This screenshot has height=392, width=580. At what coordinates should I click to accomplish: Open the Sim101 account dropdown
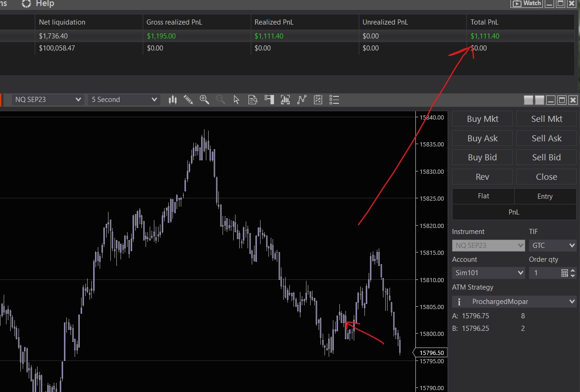click(x=488, y=273)
